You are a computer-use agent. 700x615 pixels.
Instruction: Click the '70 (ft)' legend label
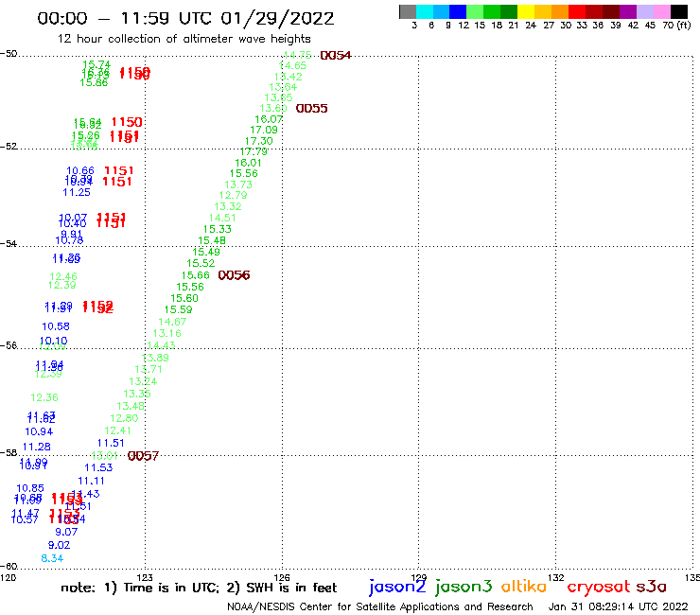[676, 26]
